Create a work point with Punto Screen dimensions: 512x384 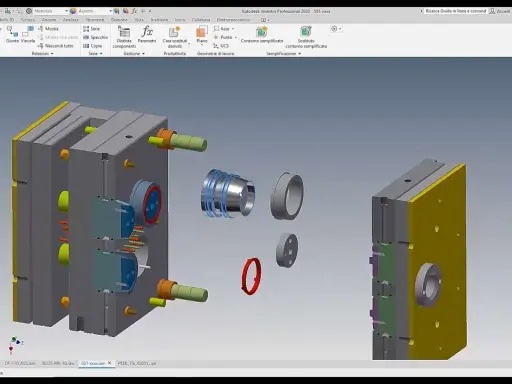[x=223, y=37]
